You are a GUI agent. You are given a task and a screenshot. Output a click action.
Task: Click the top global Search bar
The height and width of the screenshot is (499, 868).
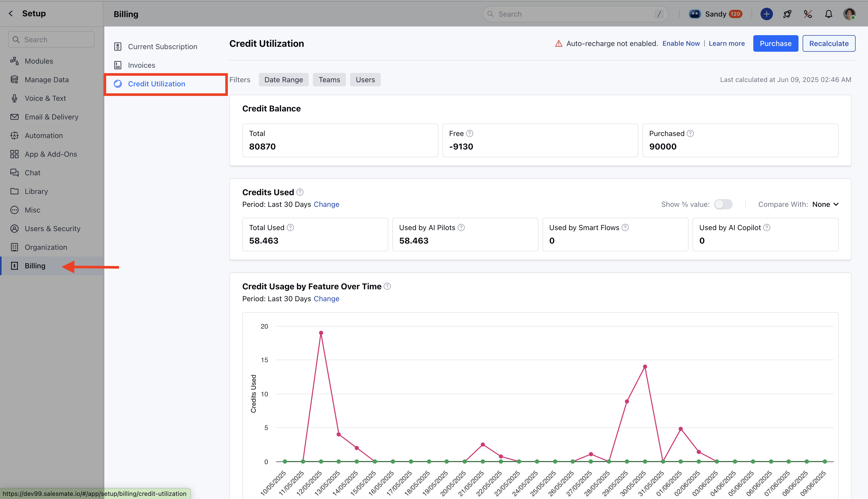[x=575, y=14]
